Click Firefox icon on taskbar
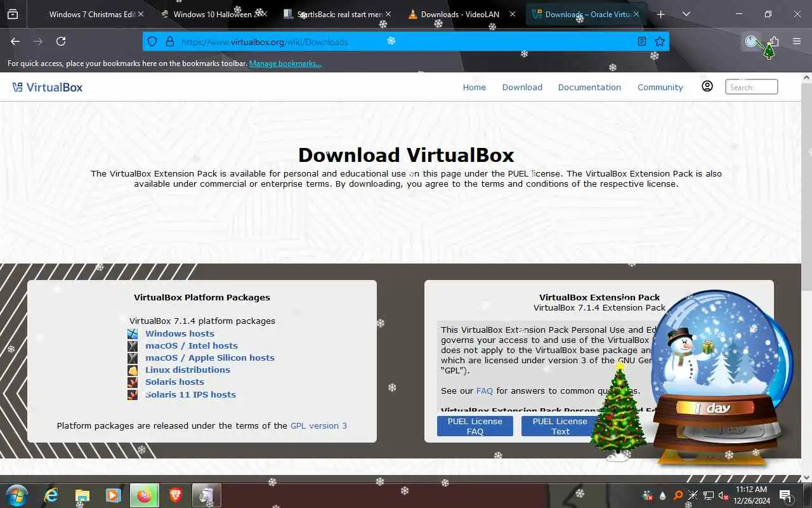812x508 pixels. point(144,495)
